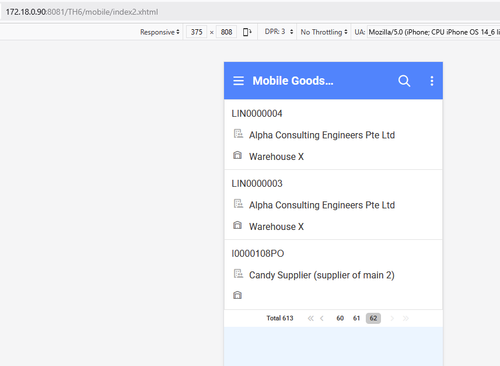Click the viewport height field 808
500x366 pixels.
coord(226,32)
